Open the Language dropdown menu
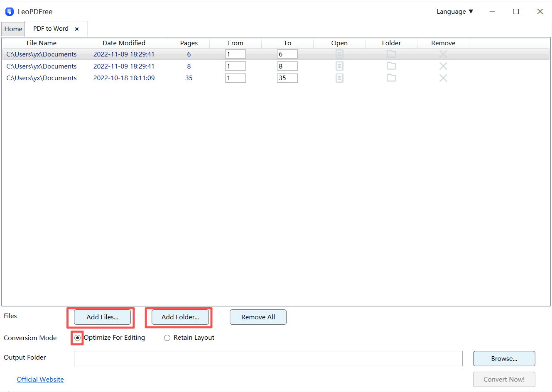Image resolution: width=552 pixels, height=392 pixels. pyautogui.click(x=455, y=12)
